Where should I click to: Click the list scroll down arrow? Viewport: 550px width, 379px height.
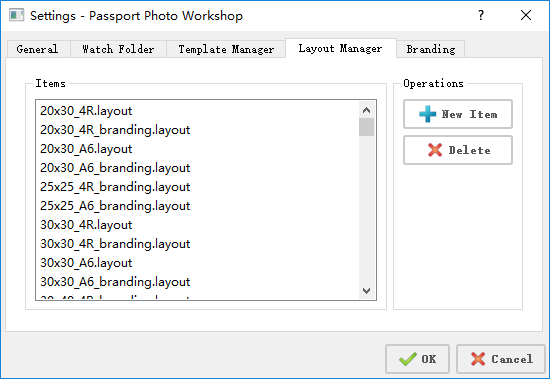pyautogui.click(x=367, y=291)
